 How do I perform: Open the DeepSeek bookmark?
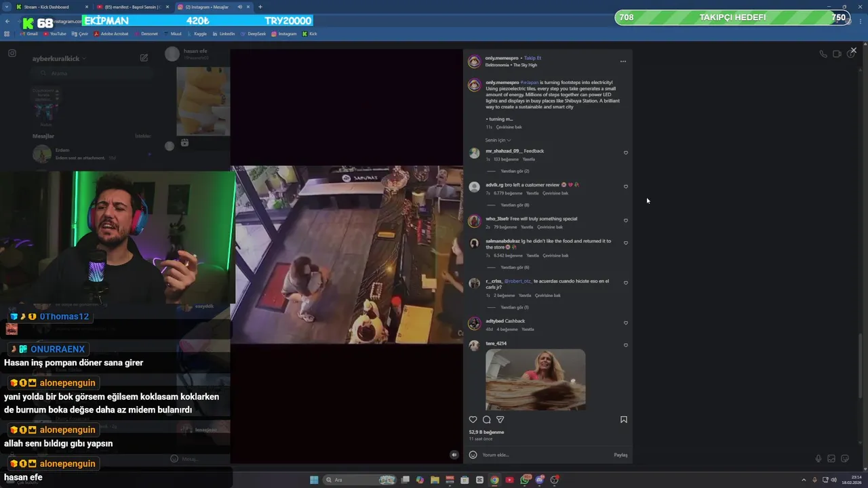(x=253, y=34)
